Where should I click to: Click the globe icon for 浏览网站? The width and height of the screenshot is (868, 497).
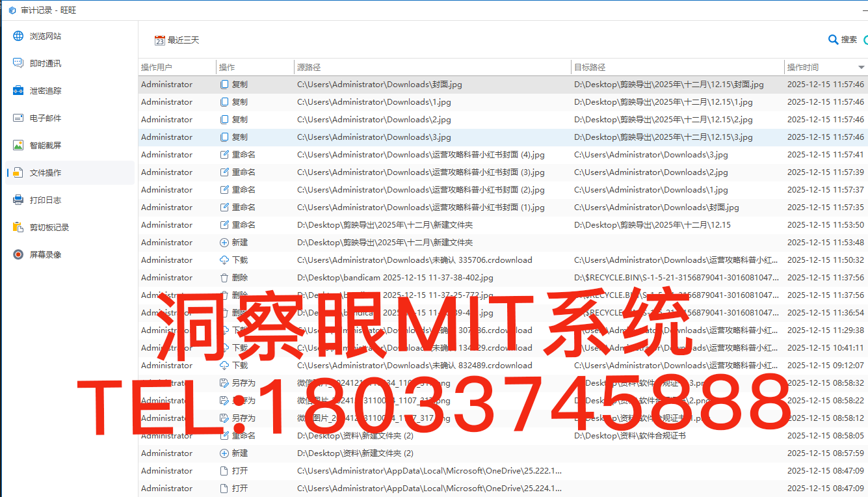(x=18, y=36)
